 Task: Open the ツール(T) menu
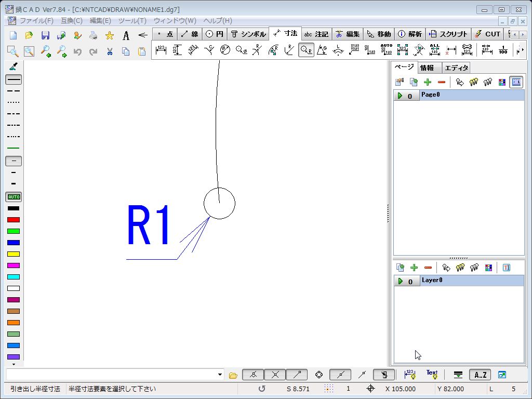(132, 21)
